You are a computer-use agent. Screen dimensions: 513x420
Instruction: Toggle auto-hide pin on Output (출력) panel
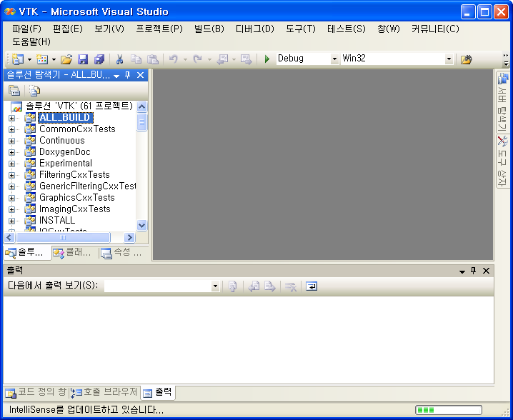pyautogui.click(x=474, y=271)
